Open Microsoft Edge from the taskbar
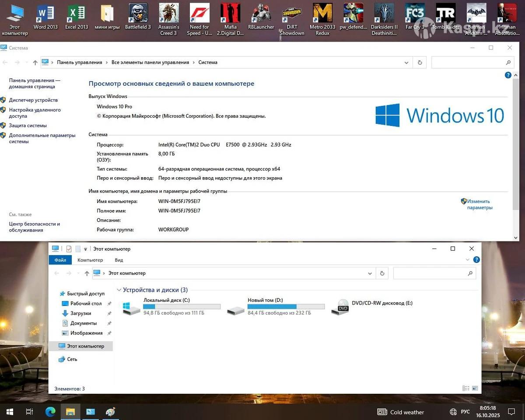525x420 pixels. pos(50,412)
